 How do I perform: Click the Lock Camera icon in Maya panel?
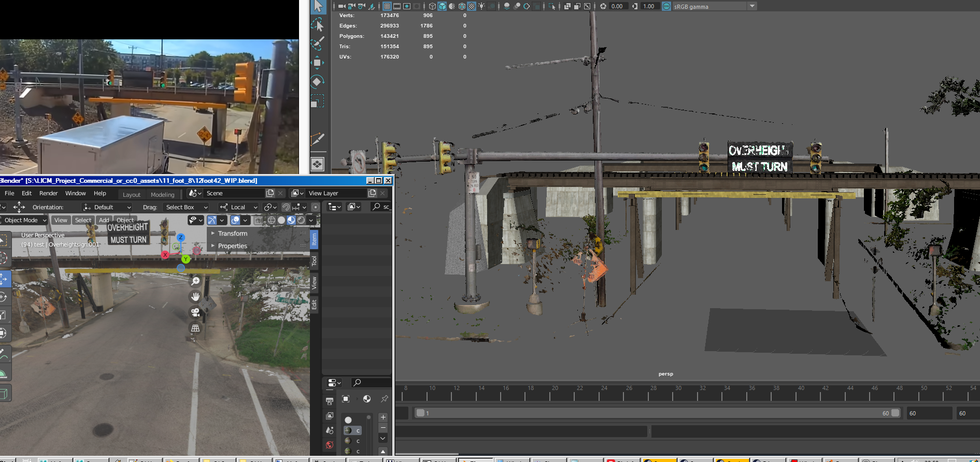(351, 6)
